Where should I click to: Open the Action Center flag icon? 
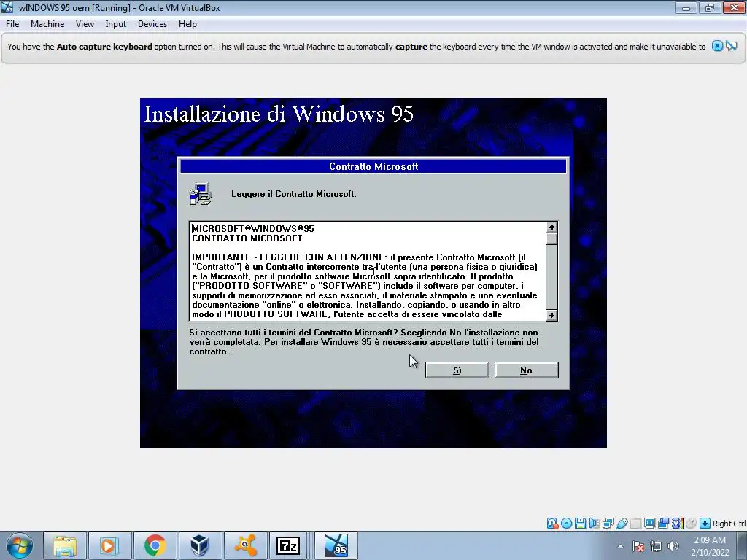[x=638, y=546]
